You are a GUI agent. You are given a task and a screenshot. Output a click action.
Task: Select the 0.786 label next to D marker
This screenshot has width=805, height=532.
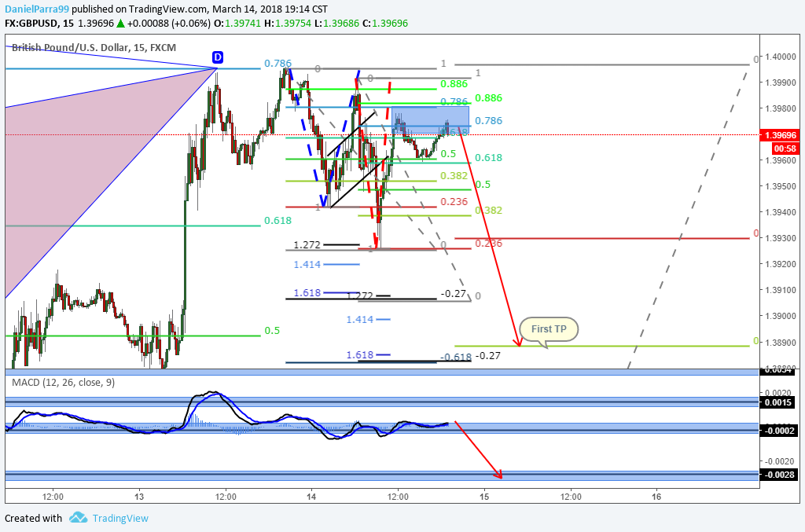point(278,63)
